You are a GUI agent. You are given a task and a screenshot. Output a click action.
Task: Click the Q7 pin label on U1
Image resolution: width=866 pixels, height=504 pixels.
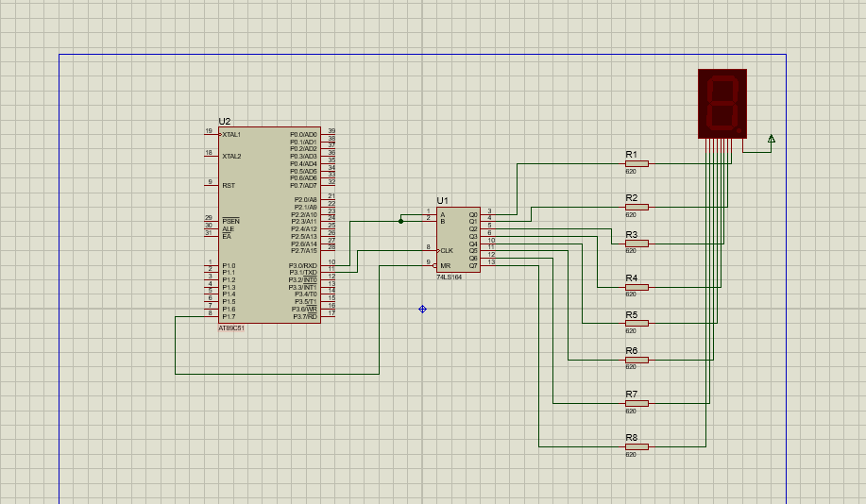(473, 266)
